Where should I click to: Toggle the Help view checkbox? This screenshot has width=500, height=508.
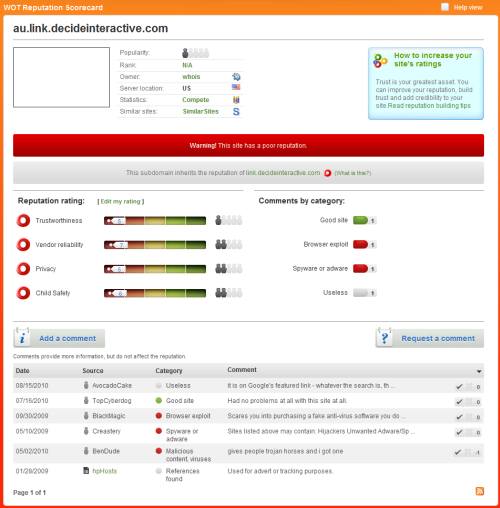click(x=445, y=7)
